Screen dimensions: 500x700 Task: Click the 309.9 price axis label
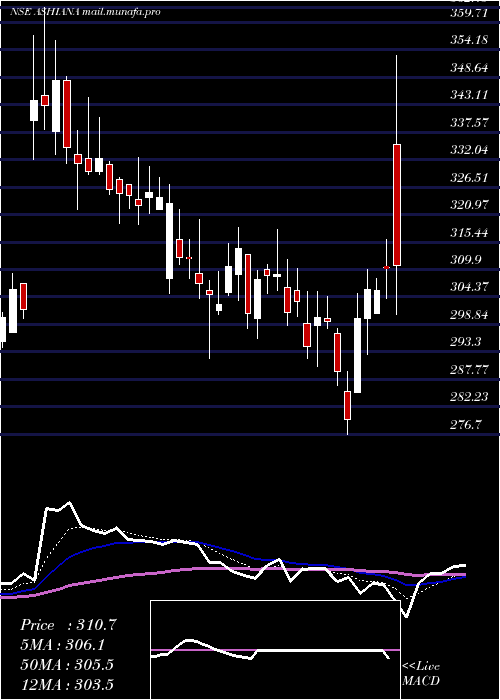[466, 260]
